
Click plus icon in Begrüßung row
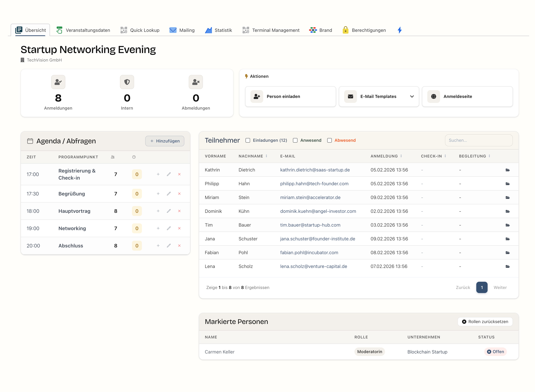158,194
